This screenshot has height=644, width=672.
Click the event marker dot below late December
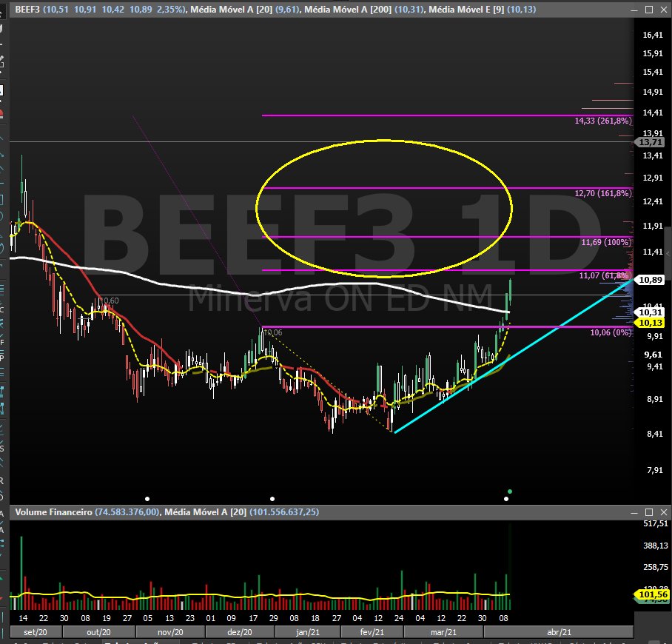point(272,499)
